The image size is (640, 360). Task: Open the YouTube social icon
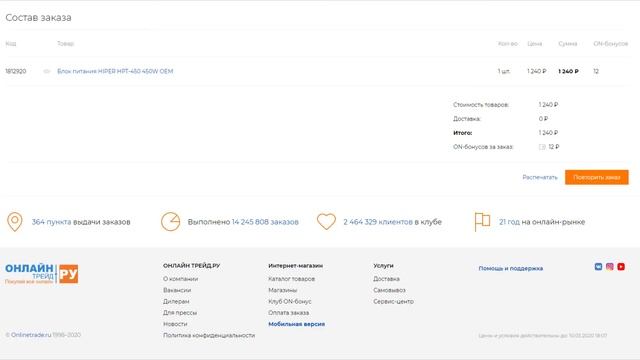[x=621, y=267]
